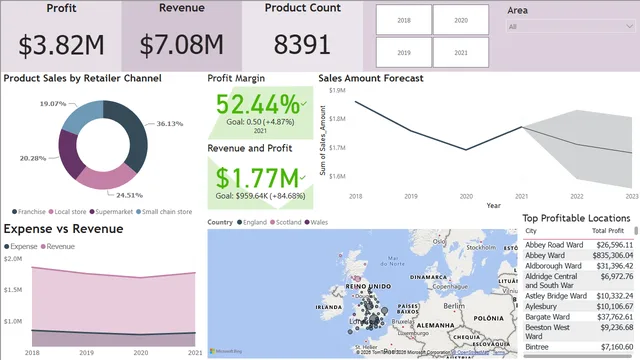Select the 2021 year slicer button
The width and height of the screenshot is (640, 360).
(x=461, y=53)
